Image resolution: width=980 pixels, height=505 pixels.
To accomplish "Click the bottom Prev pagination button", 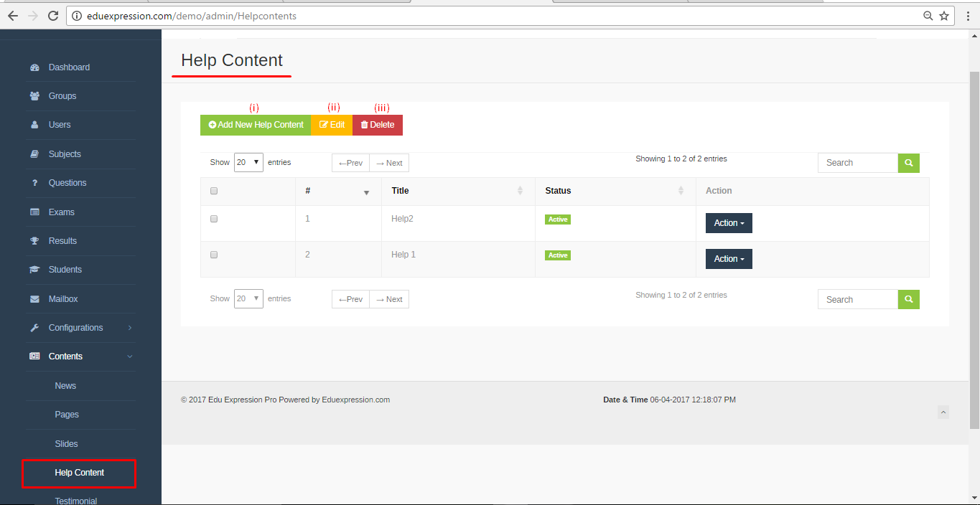I will pyautogui.click(x=350, y=299).
